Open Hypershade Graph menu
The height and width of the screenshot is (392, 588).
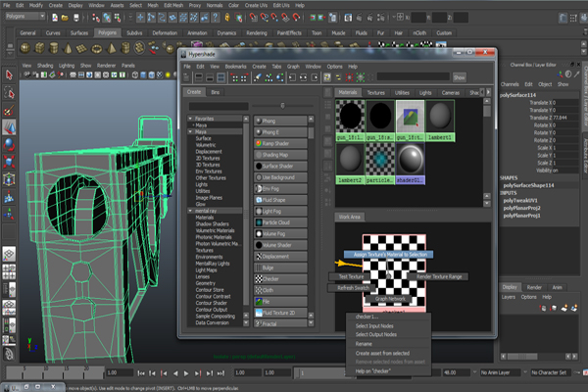click(x=293, y=67)
